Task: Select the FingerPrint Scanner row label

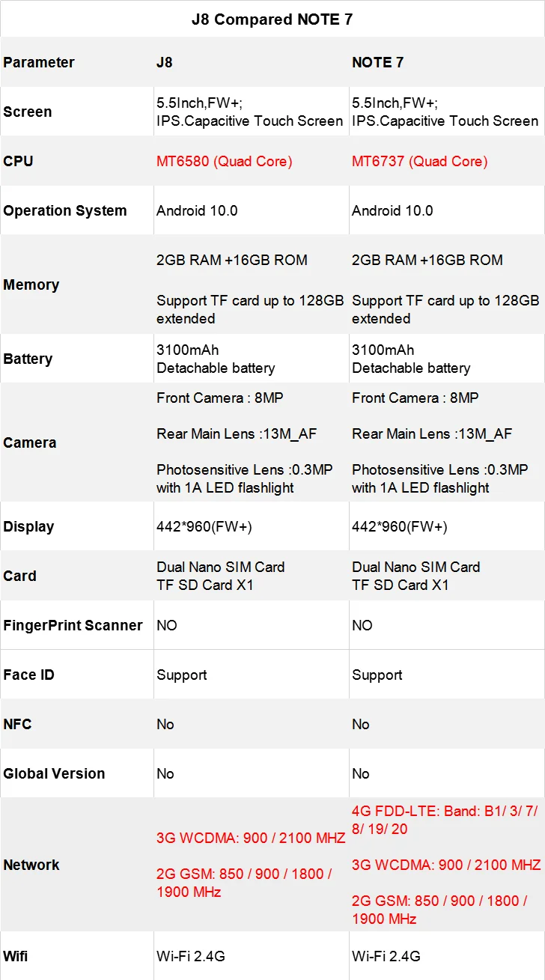Action: (x=73, y=625)
